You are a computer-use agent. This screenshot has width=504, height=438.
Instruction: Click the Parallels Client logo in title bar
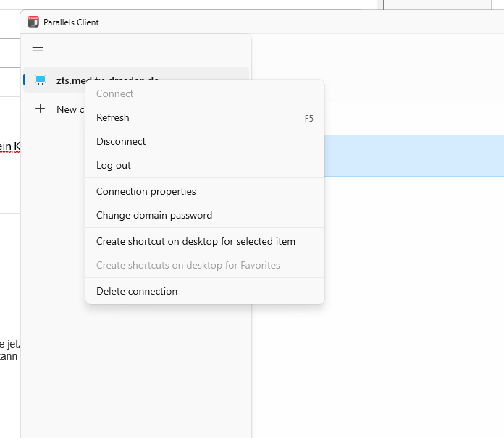click(x=33, y=22)
